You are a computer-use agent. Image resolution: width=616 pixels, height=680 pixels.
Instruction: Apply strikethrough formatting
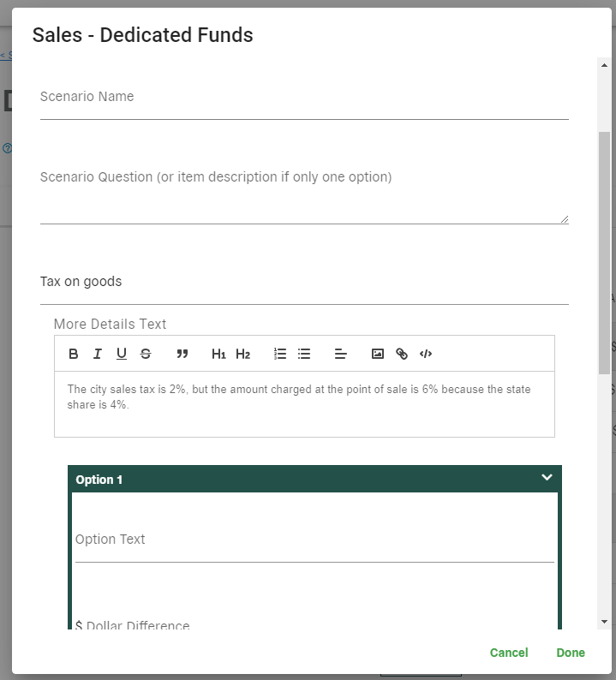(146, 354)
